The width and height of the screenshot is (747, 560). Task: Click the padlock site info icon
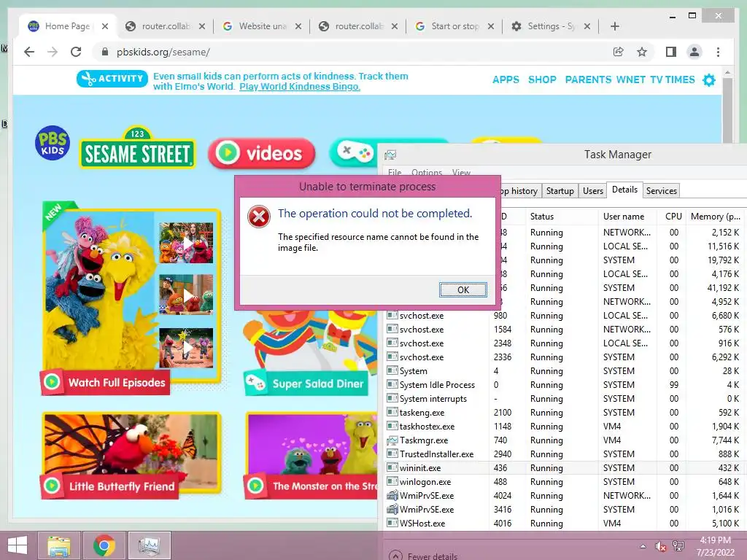(x=105, y=52)
